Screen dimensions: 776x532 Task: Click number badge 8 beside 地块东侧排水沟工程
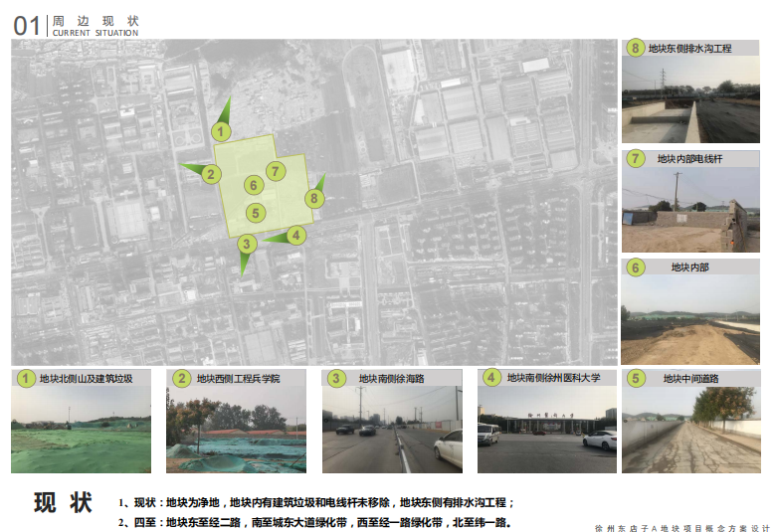(635, 49)
